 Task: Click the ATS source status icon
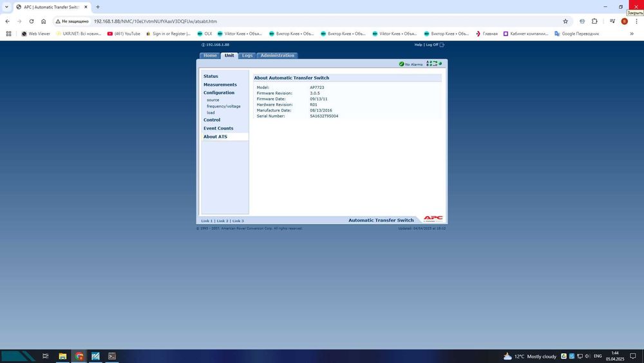point(433,64)
